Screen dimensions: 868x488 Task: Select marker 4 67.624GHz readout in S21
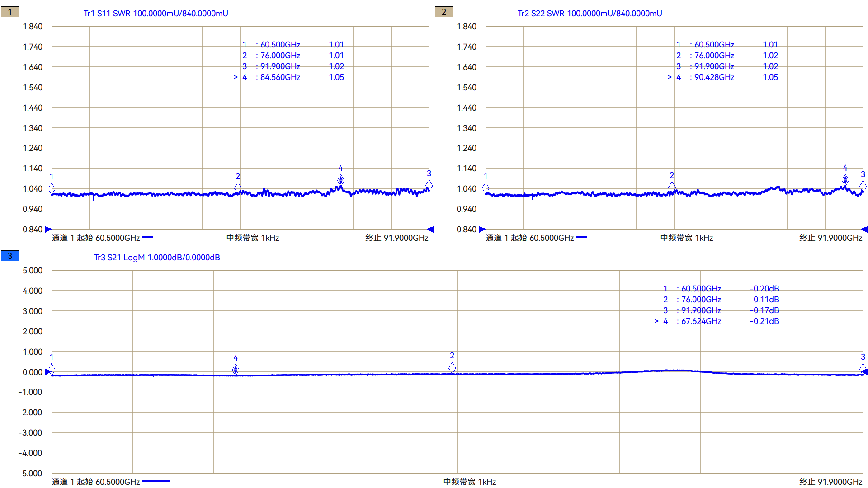[701, 321]
